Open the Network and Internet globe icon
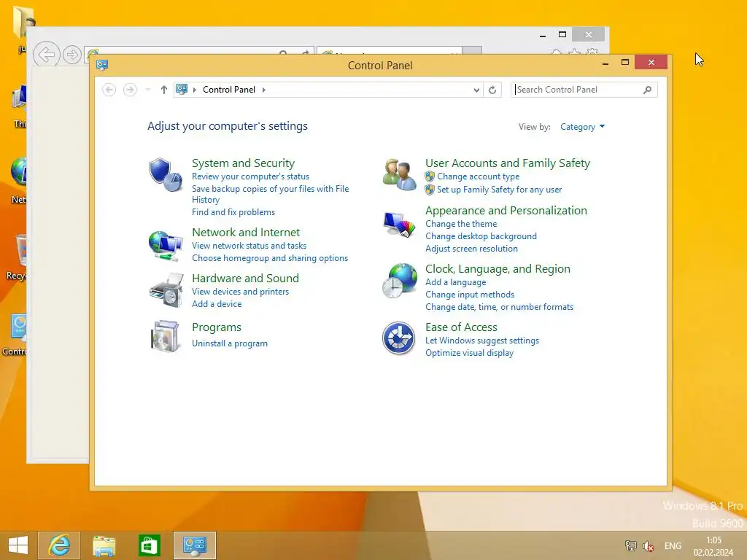 coord(166,246)
